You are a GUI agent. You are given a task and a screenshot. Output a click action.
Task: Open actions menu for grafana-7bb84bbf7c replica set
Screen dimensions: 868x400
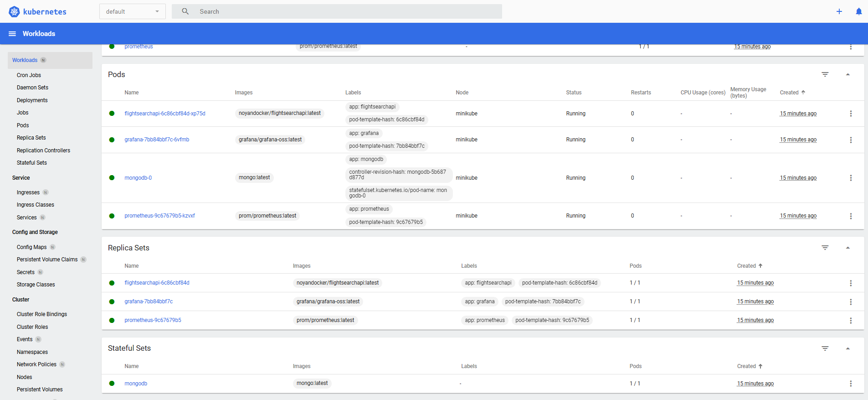click(851, 302)
